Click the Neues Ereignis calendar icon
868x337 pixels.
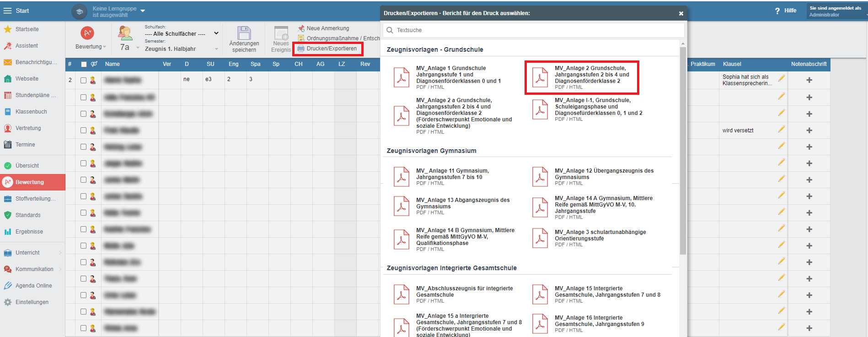pos(281,33)
